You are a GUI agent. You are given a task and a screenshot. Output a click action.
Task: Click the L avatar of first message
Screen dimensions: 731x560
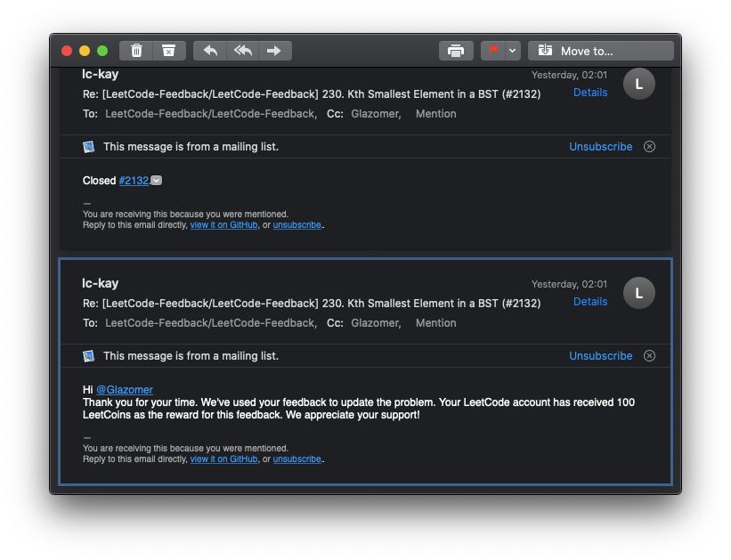(x=639, y=84)
